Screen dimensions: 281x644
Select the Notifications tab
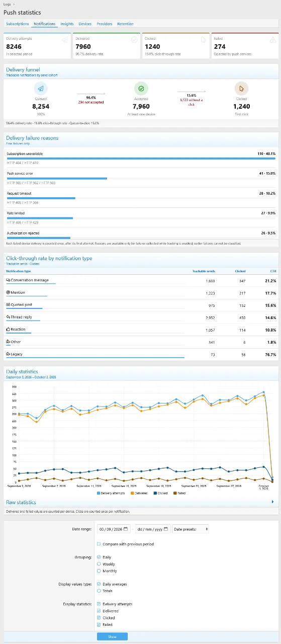pos(45,24)
